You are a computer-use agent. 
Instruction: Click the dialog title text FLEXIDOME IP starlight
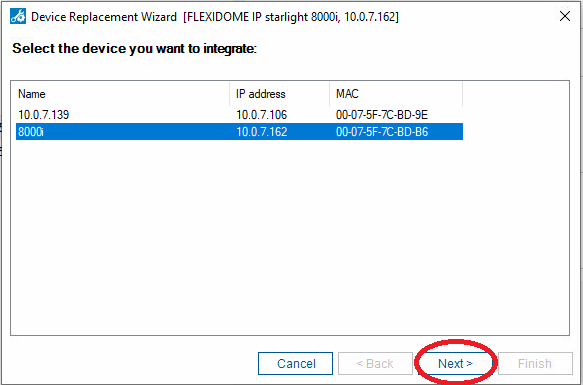pos(261,17)
